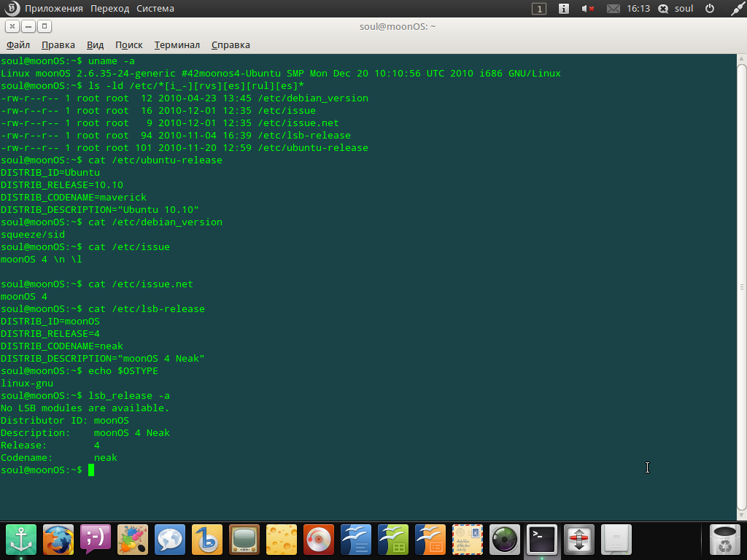Screen dimensions: 747x560
Task: Click the network connection plug icon
Action: click(738, 9)
